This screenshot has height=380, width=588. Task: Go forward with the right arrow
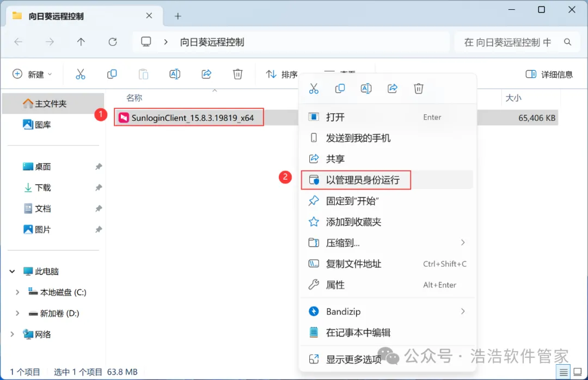pyautogui.click(x=50, y=42)
